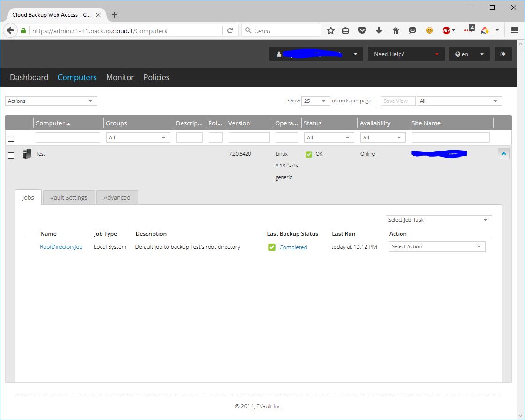Tick the select-all computers checkbox
The image size is (525, 420).
point(11,138)
